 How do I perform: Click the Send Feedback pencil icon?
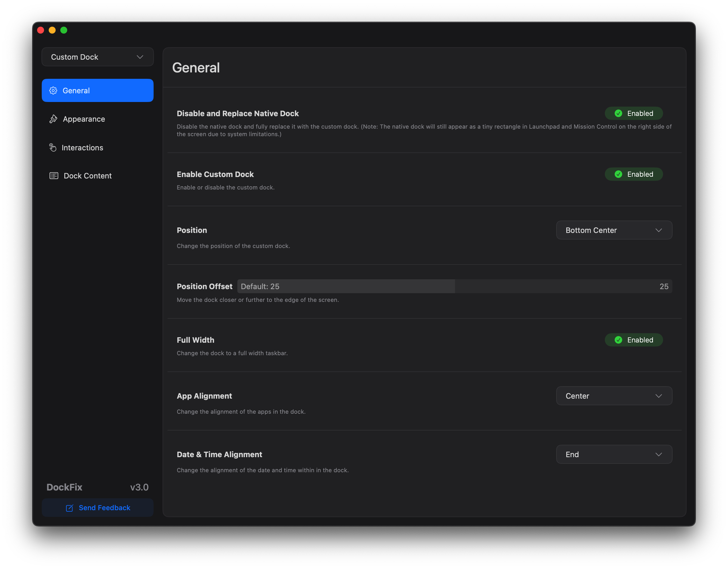coord(69,508)
